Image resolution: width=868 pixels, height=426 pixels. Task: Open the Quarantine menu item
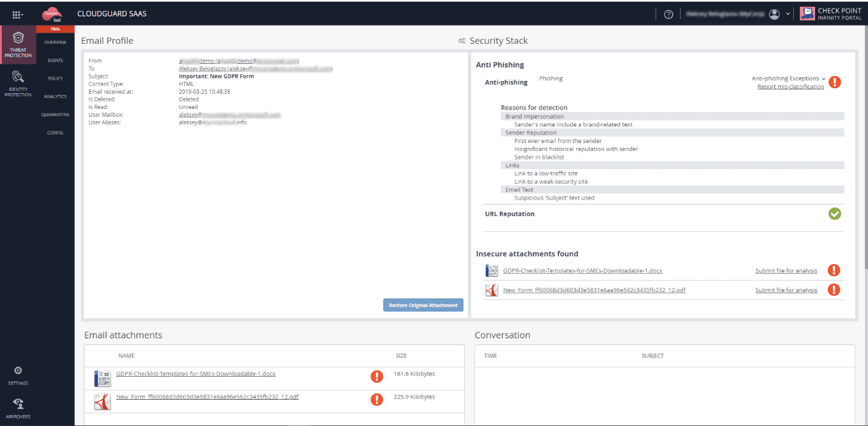[x=55, y=114]
